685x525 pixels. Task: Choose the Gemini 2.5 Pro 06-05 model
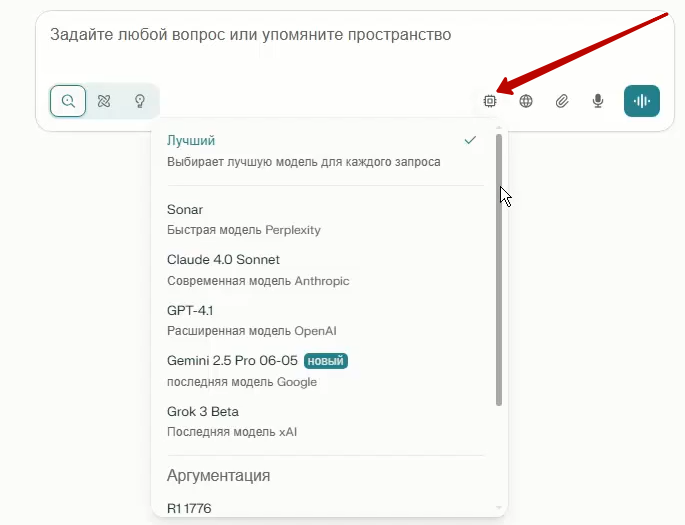(x=325, y=371)
